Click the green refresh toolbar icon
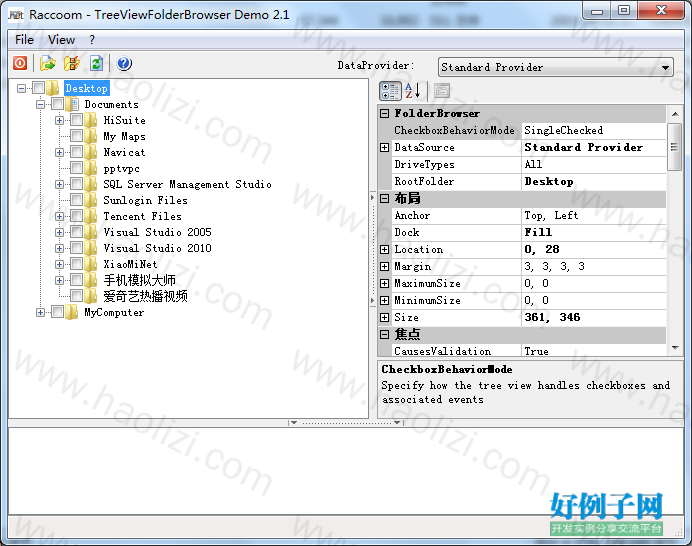The image size is (692, 546). tap(96, 64)
